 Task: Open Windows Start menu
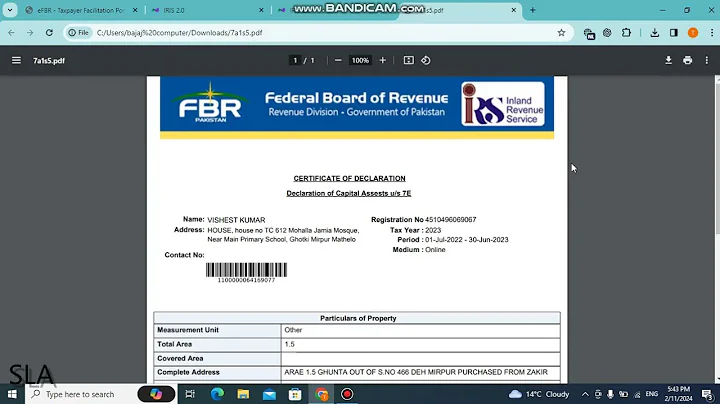(12, 394)
